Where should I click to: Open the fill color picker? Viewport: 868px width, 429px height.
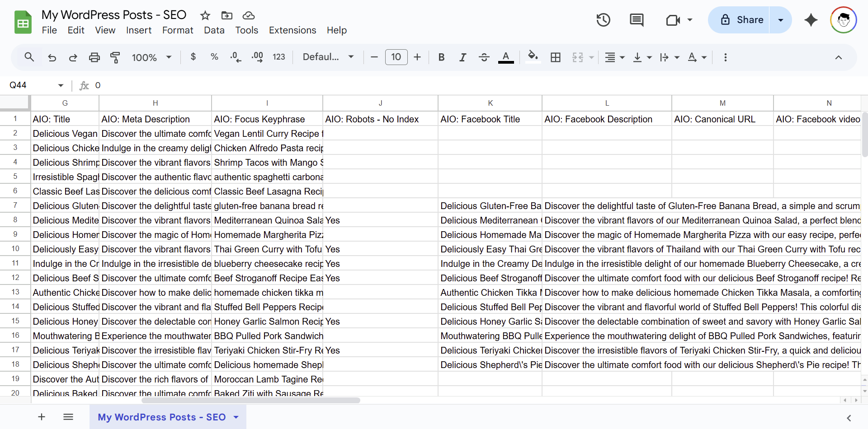pyautogui.click(x=533, y=57)
